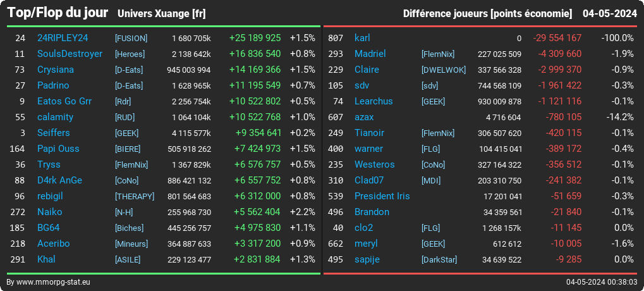The width and height of the screenshot is (644, 291).
Task: Click the Learchus player name
Action: click(374, 101)
